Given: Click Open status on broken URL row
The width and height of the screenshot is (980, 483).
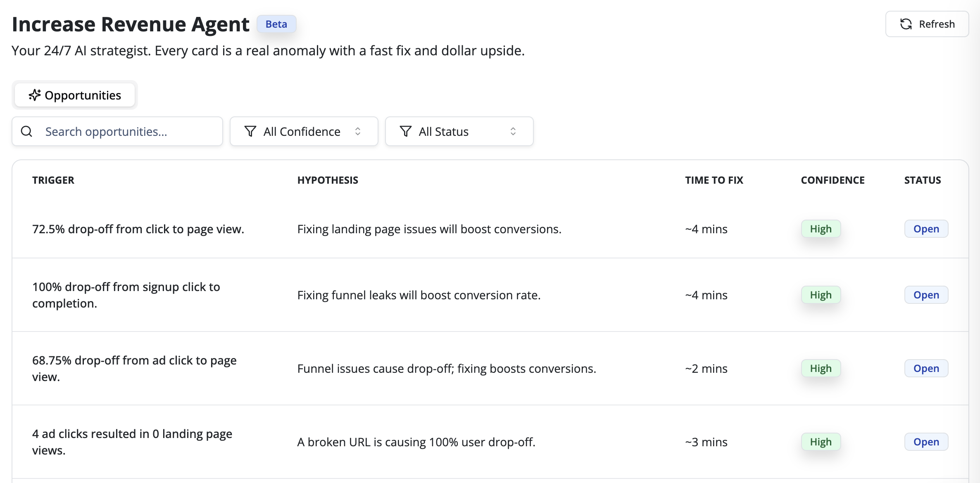Looking at the screenshot, I should point(926,442).
